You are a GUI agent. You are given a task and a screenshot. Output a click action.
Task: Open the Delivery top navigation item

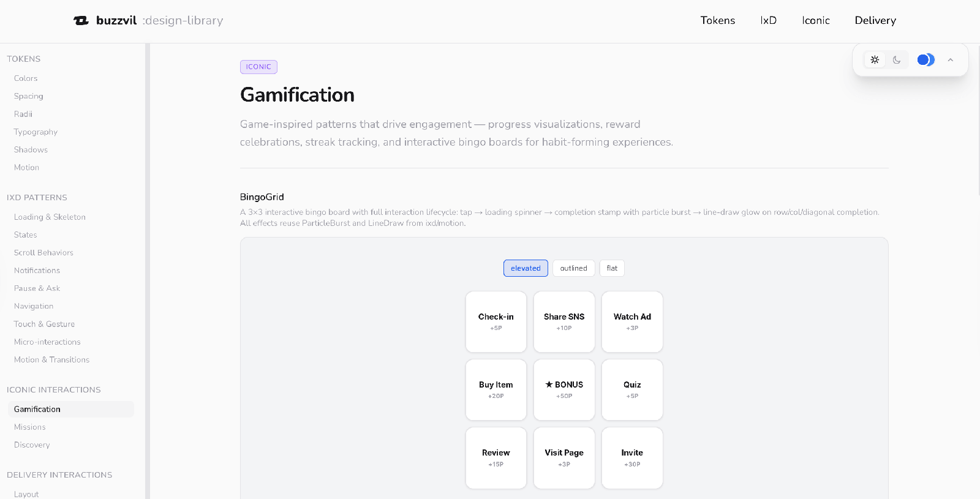click(875, 20)
